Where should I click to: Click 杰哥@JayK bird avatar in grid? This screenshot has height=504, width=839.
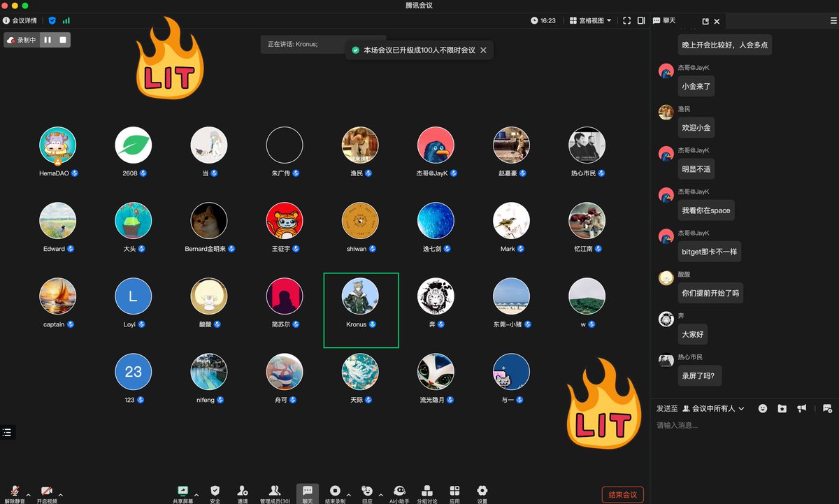pyautogui.click(x=436, y=145)
